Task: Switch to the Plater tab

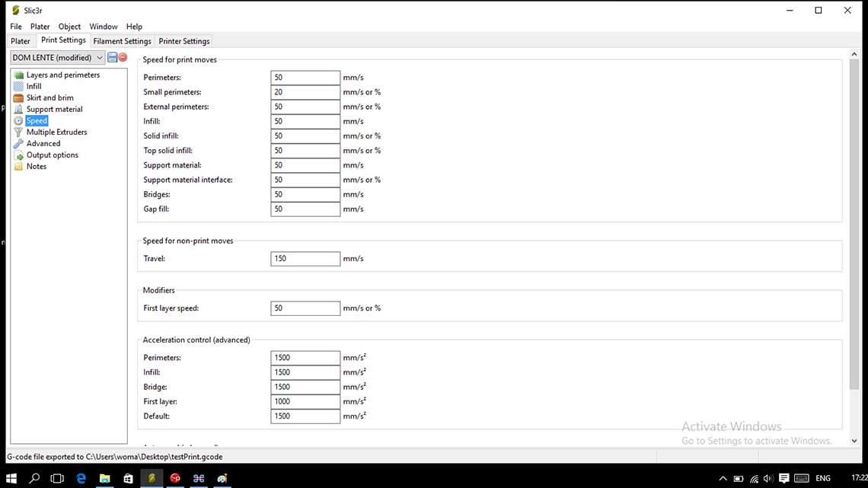Action: (x=21, y=42)
